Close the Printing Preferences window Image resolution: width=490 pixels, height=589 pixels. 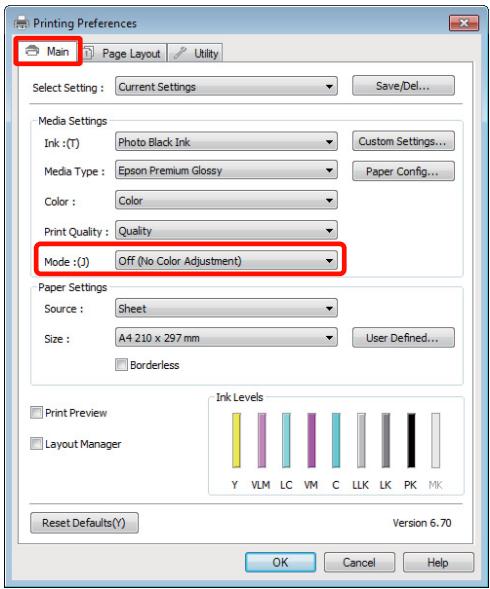464,23
